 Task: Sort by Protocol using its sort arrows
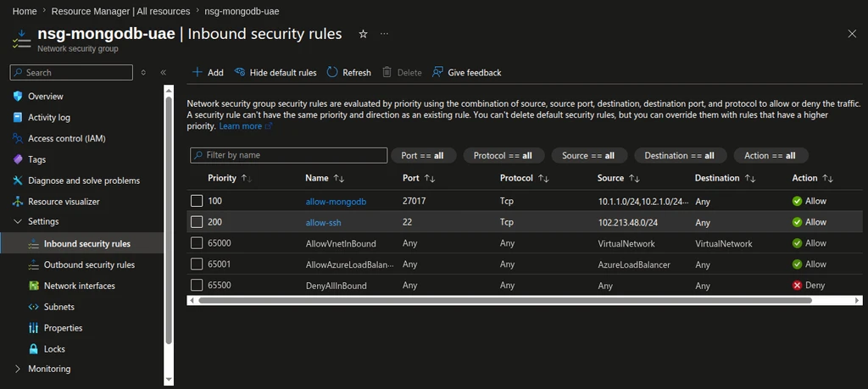543,178
